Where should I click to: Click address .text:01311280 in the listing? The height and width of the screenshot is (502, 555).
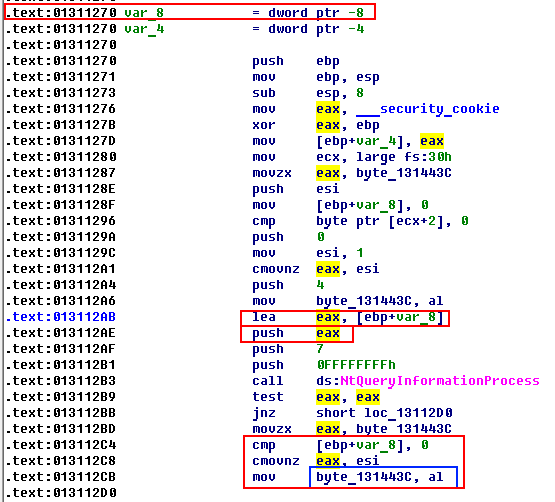point(61,157)
